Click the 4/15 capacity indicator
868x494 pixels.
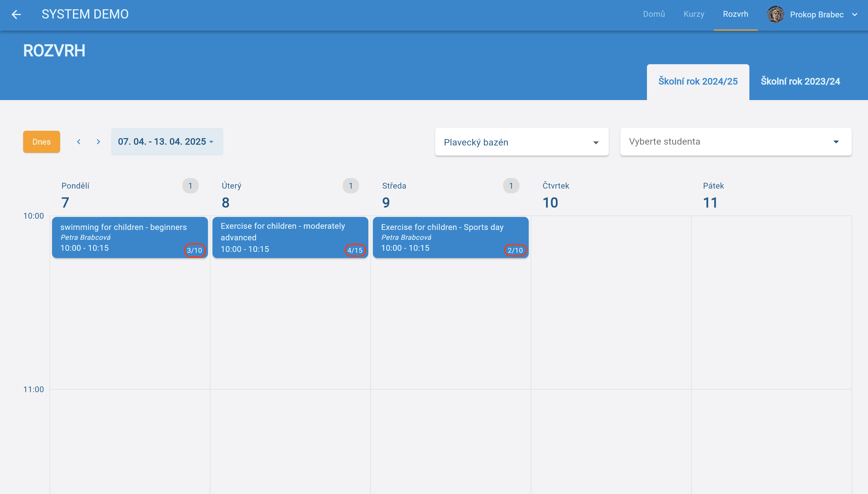355,250
